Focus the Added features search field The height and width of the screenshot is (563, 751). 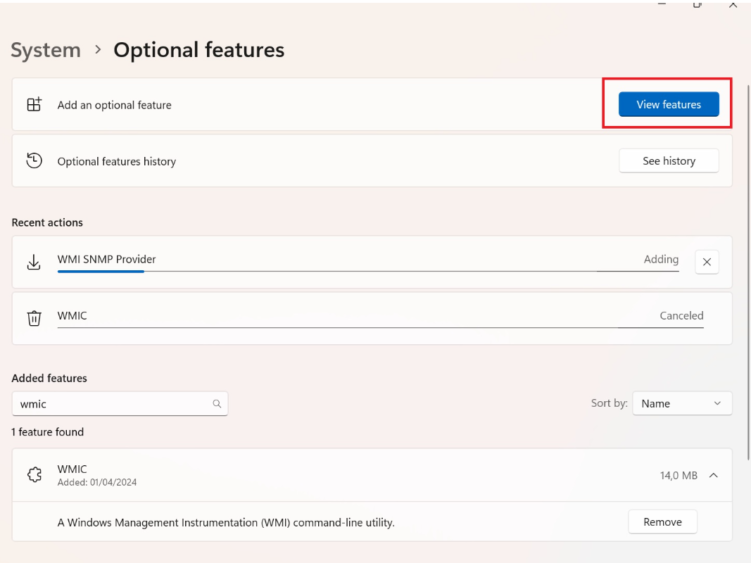click(120, 404)
